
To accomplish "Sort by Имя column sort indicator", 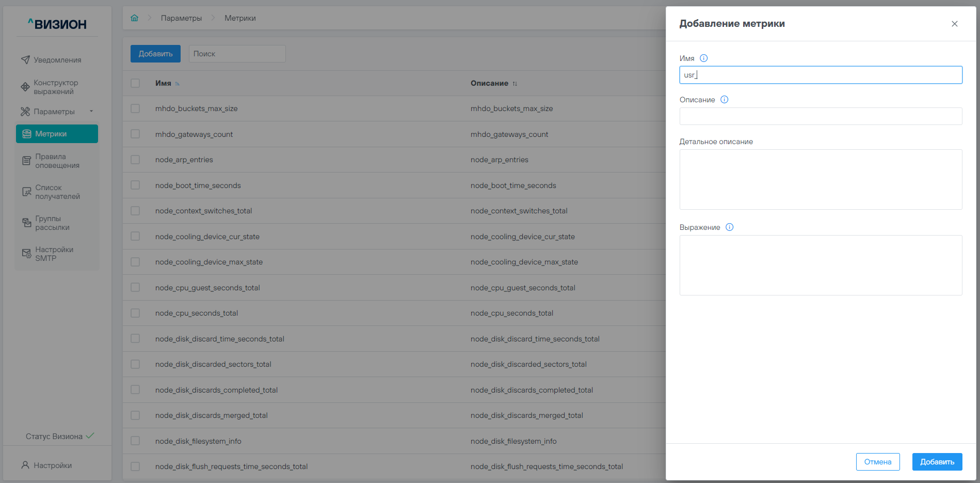I will pos(178,84).
